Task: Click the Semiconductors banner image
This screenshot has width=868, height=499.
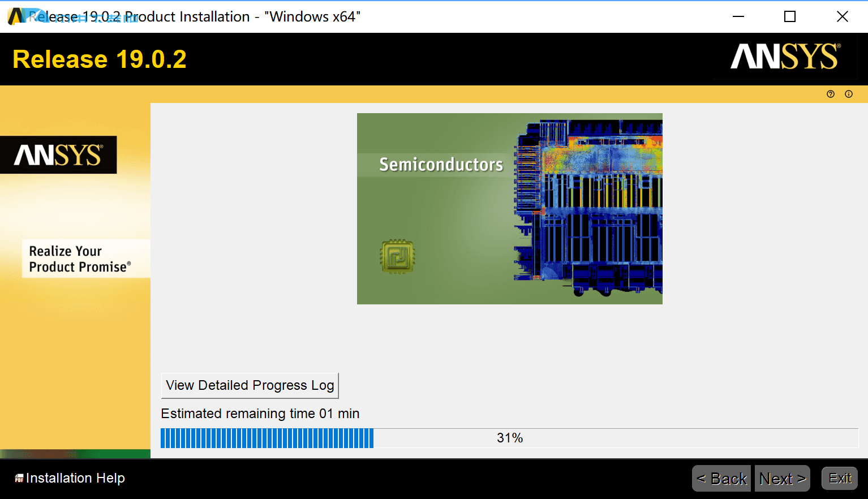Action: click(510, 209)
